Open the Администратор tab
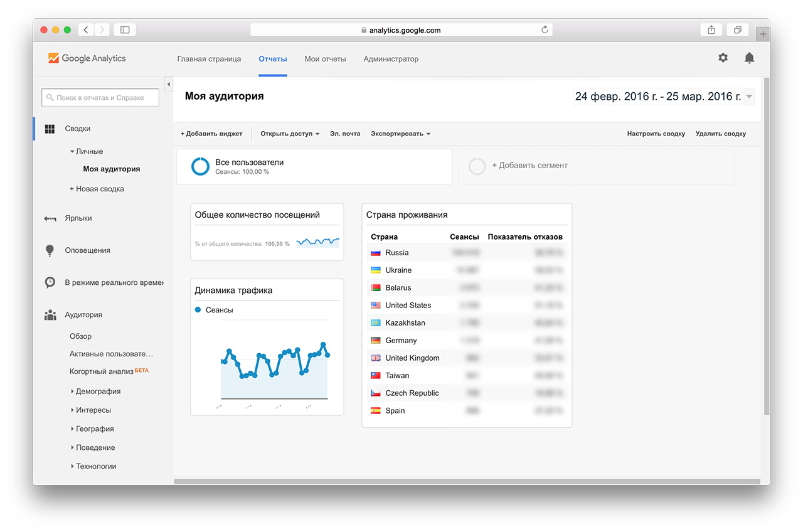Image resolution: width=803 pixels, height=532 pixels. tap(391, 59)
